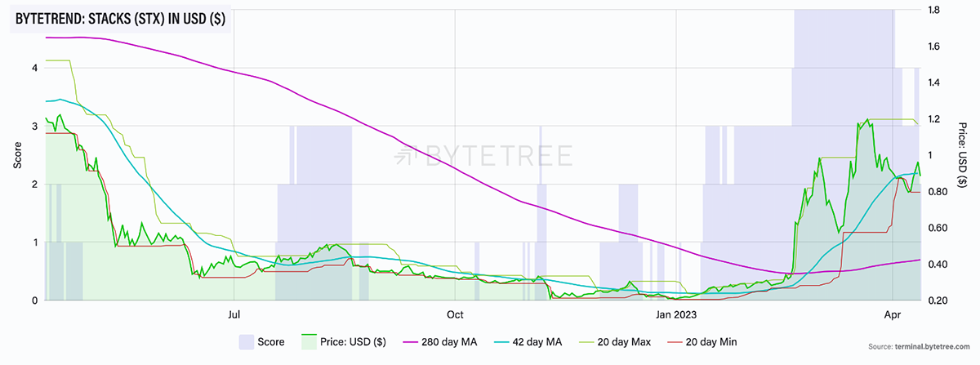This screenshot has width=980, height=365.
Task: Click the 0.80 value on the price axis
Action: click(x=938, y=192)
